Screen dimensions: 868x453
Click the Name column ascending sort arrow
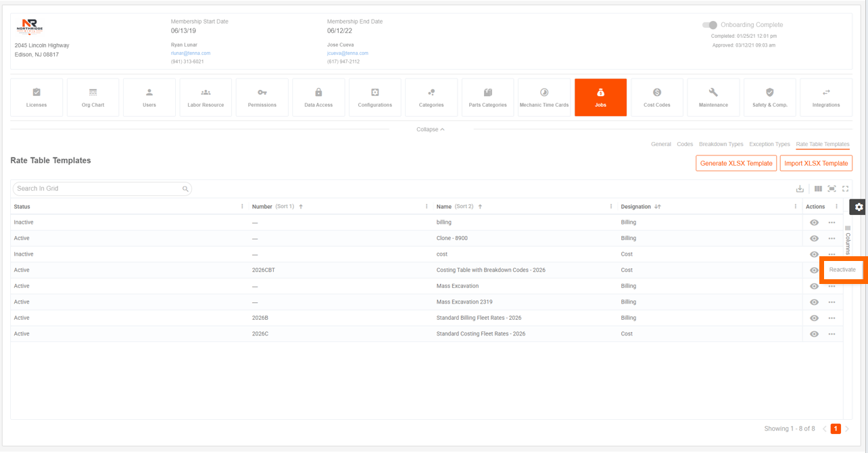[480, 207]
